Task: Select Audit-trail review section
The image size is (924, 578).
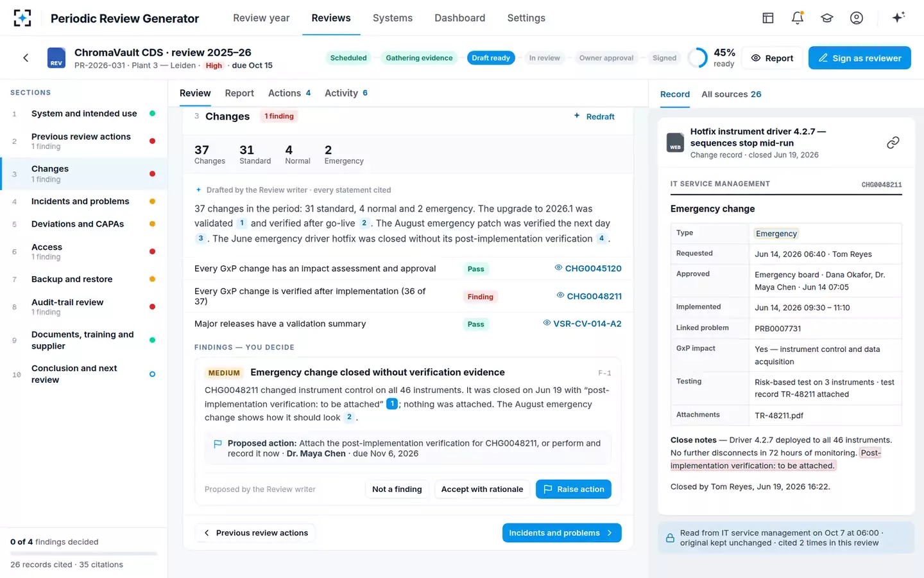Action: (x=83, y=307)
